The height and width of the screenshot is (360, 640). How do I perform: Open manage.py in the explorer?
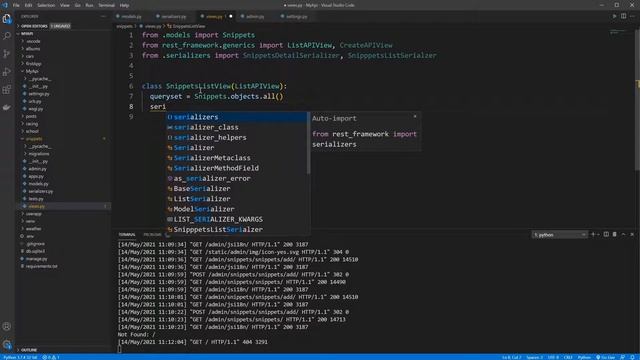tap(36, 259)
